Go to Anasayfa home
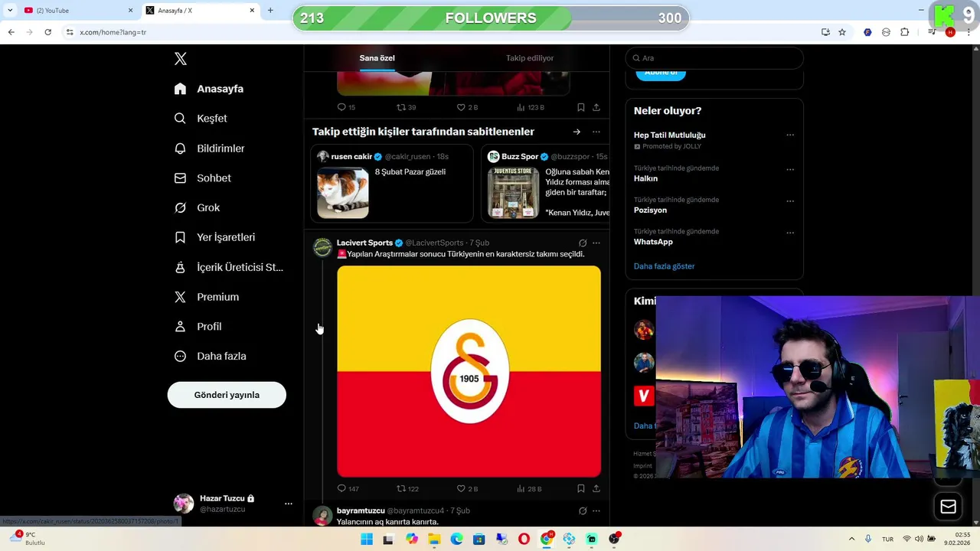 point(208,89)
